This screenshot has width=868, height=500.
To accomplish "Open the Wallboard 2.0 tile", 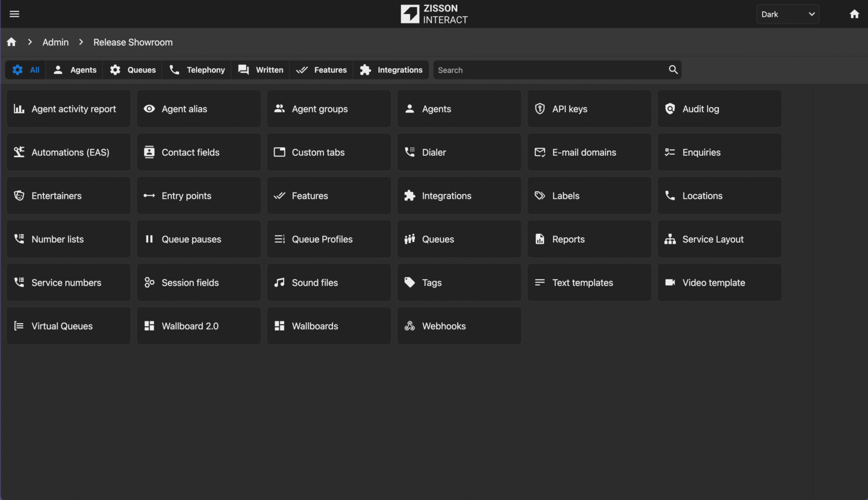I will (x=199, y=326).
